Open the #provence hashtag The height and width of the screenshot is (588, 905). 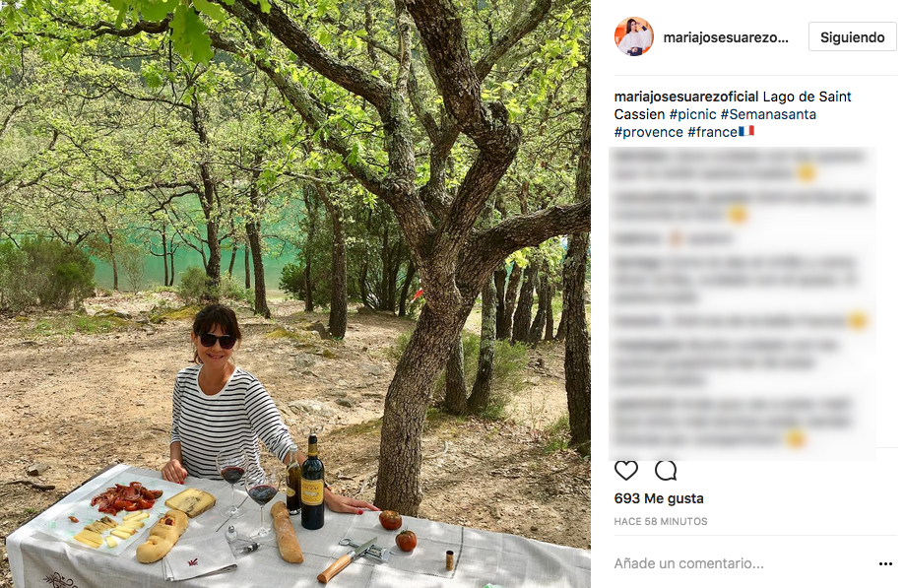click(648, 132)
